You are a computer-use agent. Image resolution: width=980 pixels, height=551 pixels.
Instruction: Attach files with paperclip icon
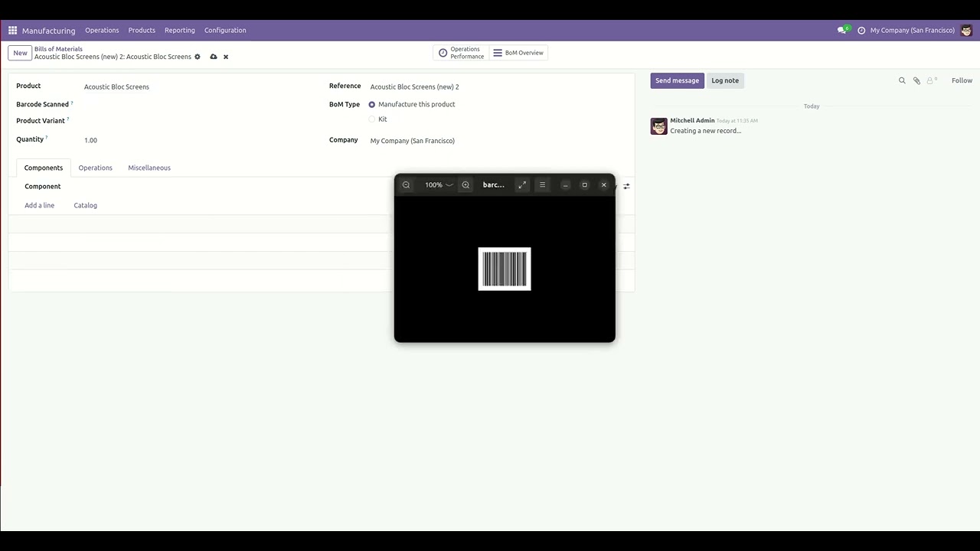coord(916,80)
